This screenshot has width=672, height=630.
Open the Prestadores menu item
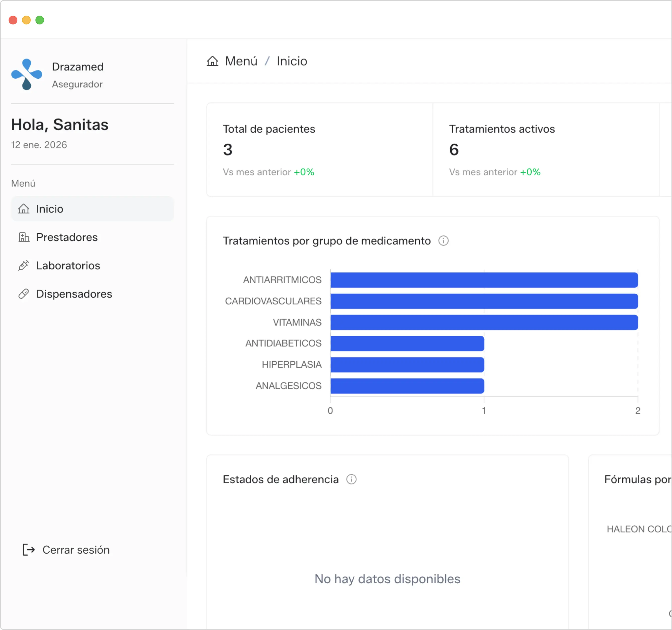pos(67,237)
